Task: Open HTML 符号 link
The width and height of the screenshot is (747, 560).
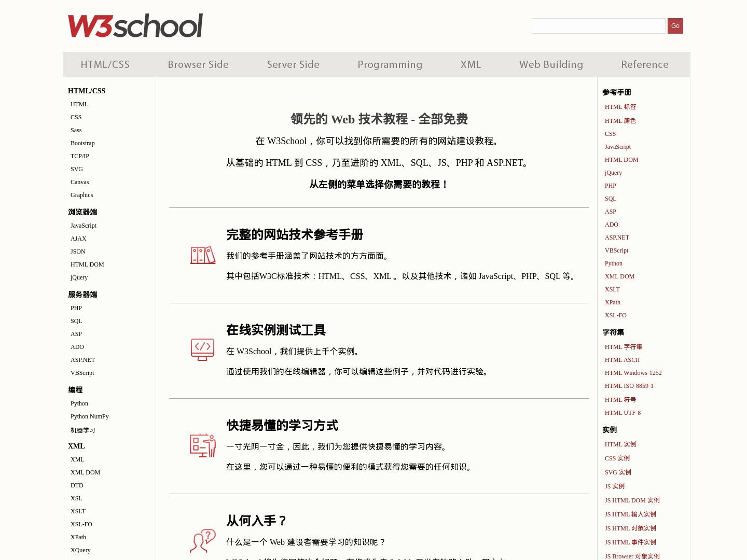Action: [620, 400]
